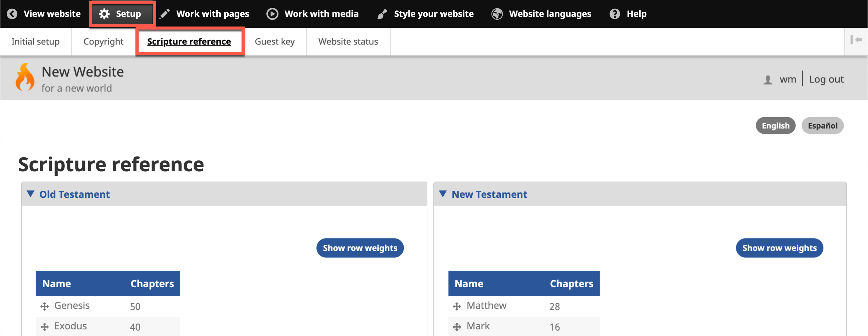Click the Log out link

[826, 79]
